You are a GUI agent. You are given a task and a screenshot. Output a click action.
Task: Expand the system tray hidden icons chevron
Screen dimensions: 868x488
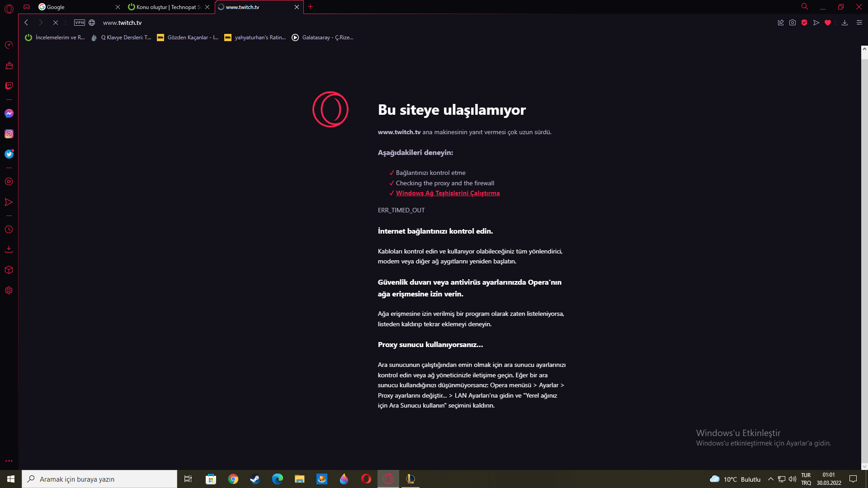[x=771, y=479]
